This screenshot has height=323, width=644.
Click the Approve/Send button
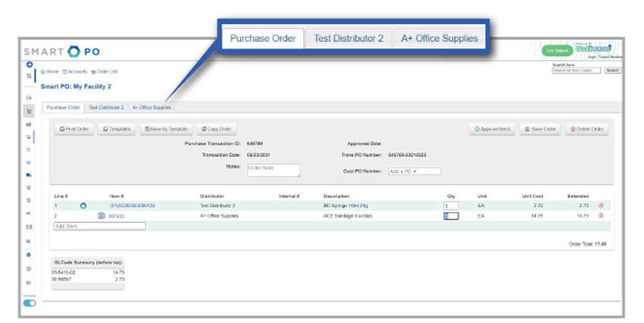tap(492, 129)
